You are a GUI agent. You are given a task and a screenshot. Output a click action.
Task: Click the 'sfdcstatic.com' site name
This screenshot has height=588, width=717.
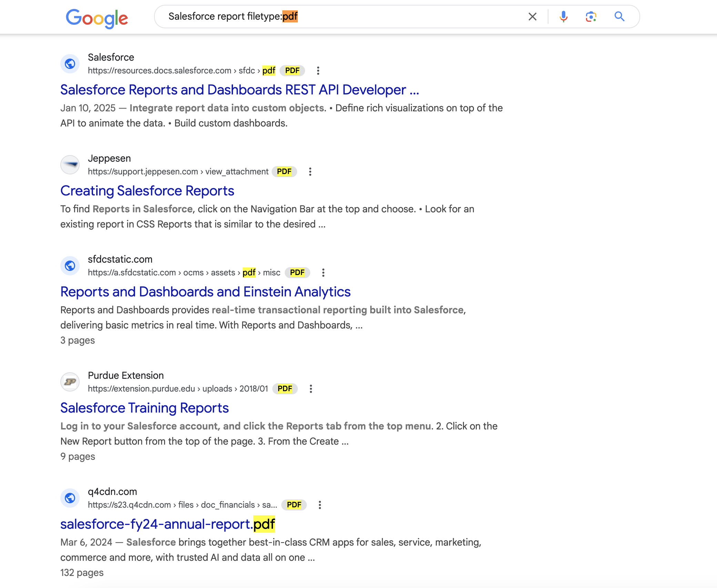coord(120,259)
